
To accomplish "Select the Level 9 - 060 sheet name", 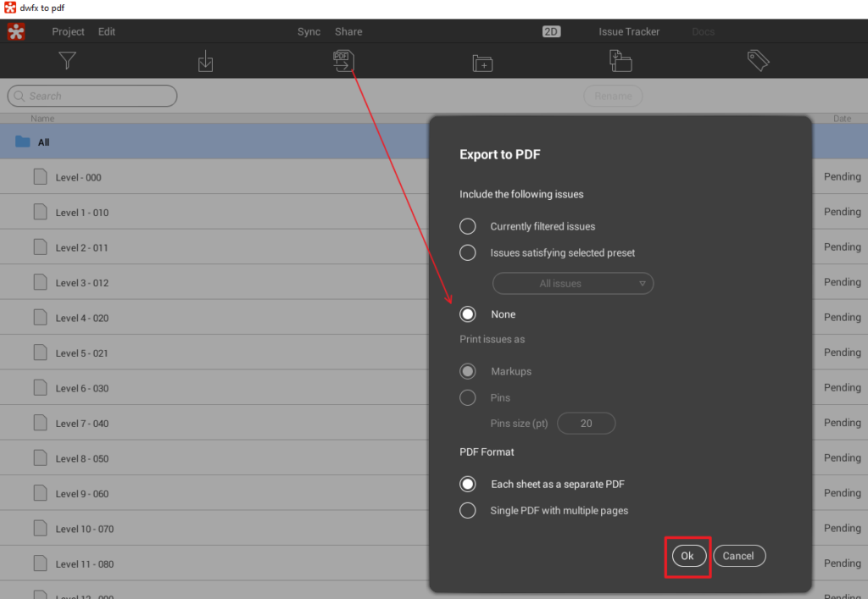I will (x=82, y=493).
